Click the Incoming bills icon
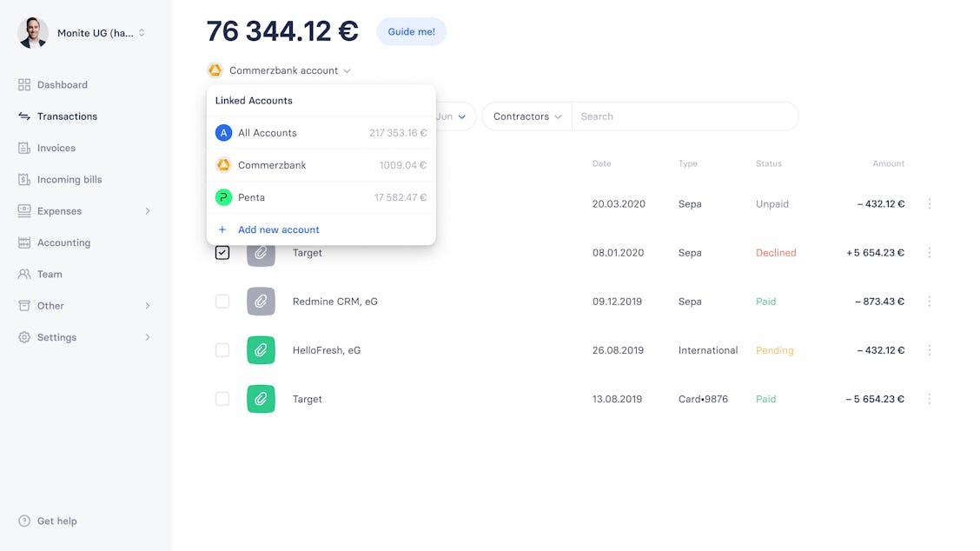 (24, 180)
